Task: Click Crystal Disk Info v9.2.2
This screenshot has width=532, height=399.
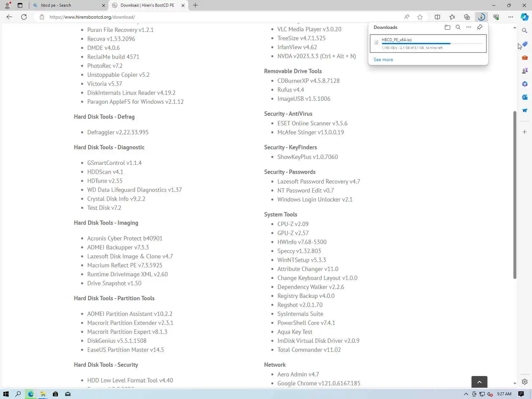Action: pyautogui.click(x=116, y=199)
